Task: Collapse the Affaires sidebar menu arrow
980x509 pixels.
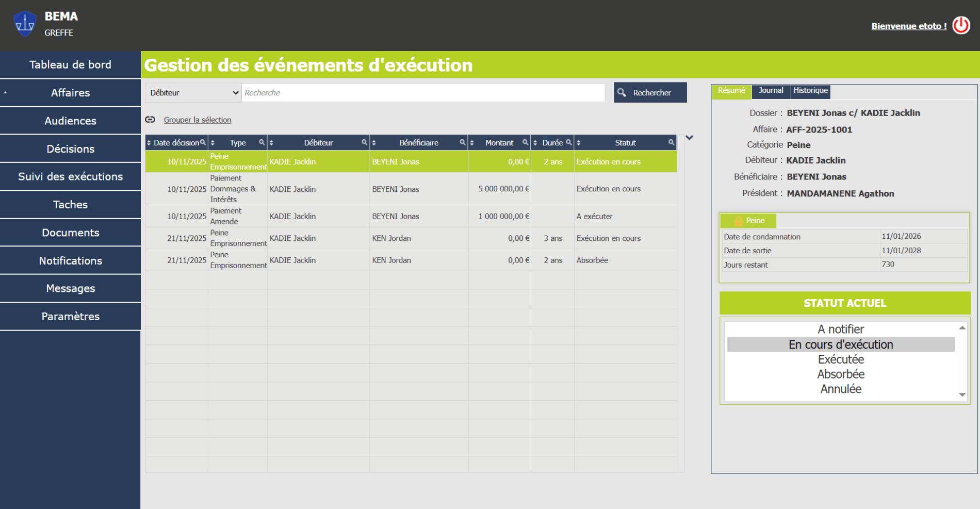Action: [x=5, y=93]
